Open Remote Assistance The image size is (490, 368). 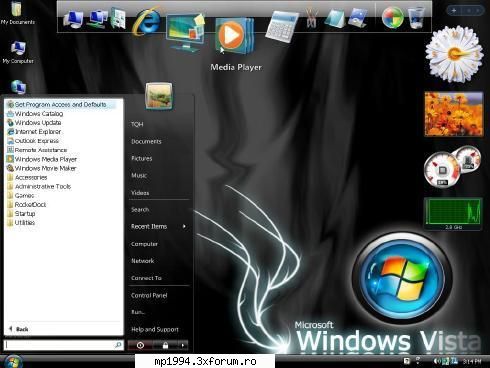point(37,150)
